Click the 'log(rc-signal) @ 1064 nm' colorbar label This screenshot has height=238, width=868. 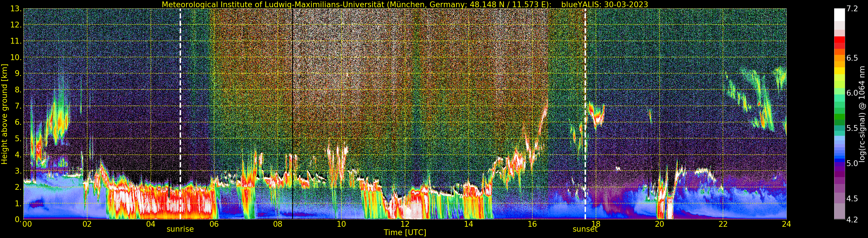[863, 114]
